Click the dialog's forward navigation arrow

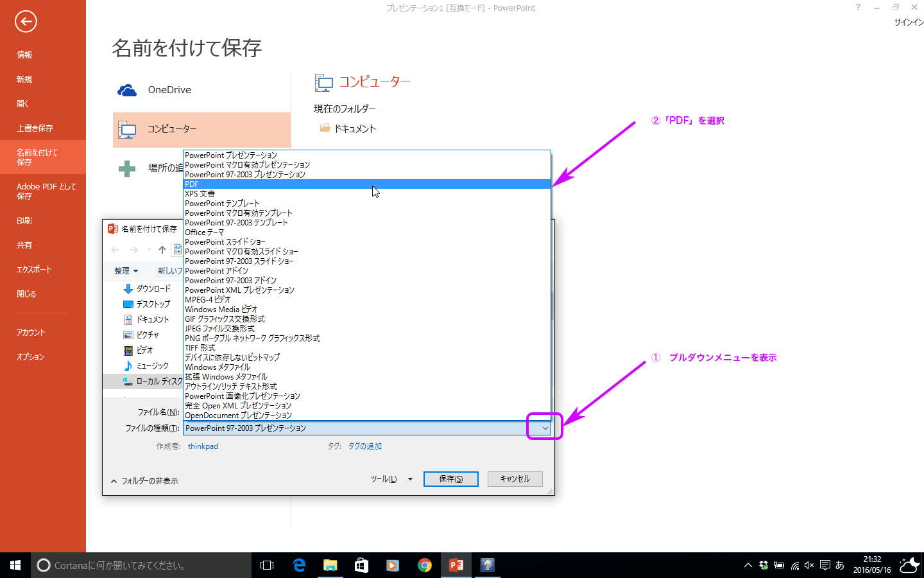133,250
